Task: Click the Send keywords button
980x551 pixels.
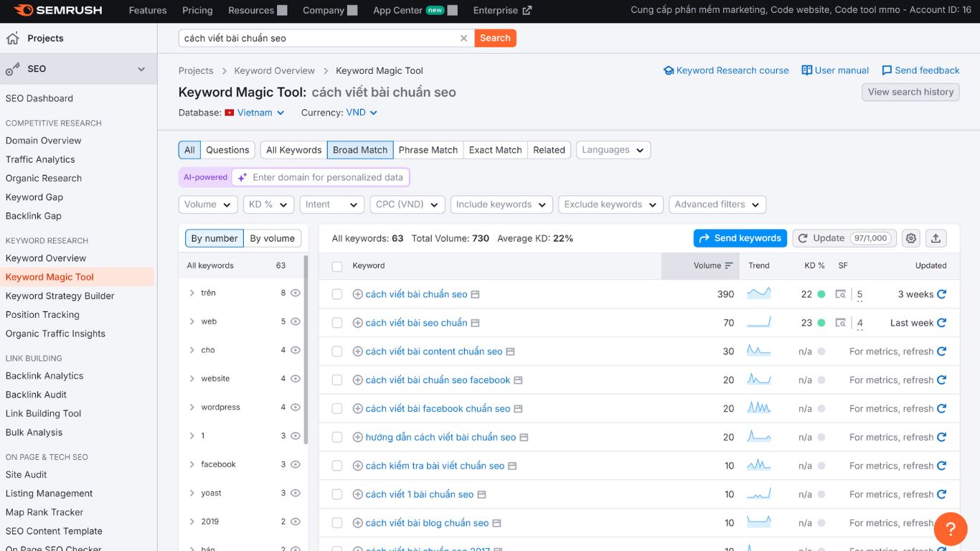Action: [740, 237]
